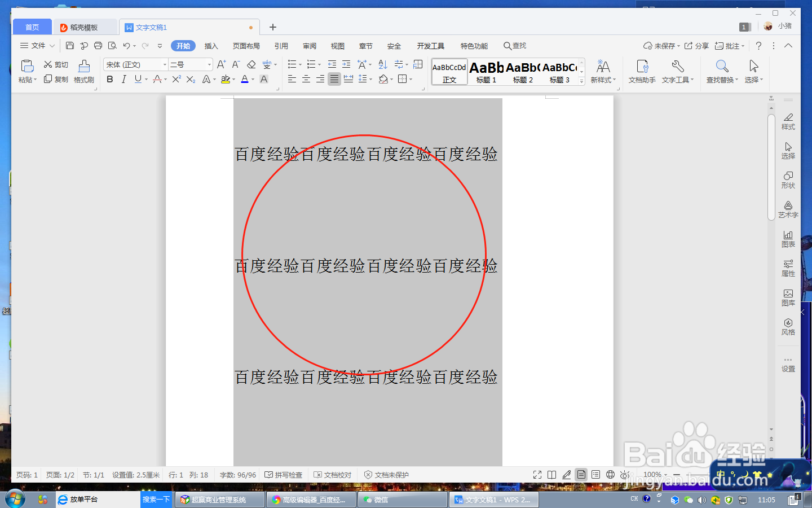Screen dimensions: 812x508
Task: Click the spell check (拼写检查) status button
Action: [284, 475]
